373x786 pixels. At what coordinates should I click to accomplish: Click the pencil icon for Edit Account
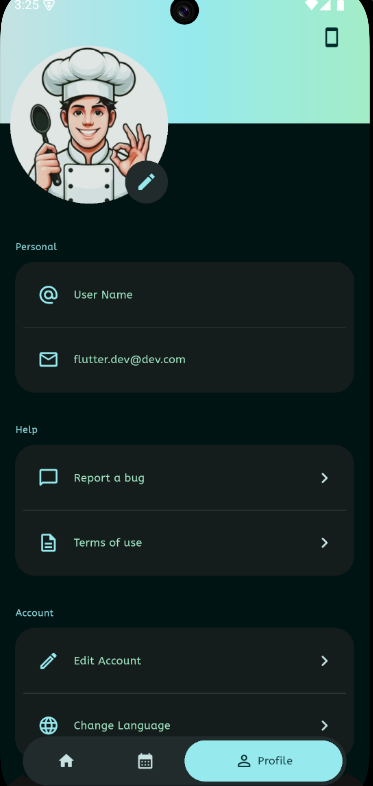tap(49, 661)
